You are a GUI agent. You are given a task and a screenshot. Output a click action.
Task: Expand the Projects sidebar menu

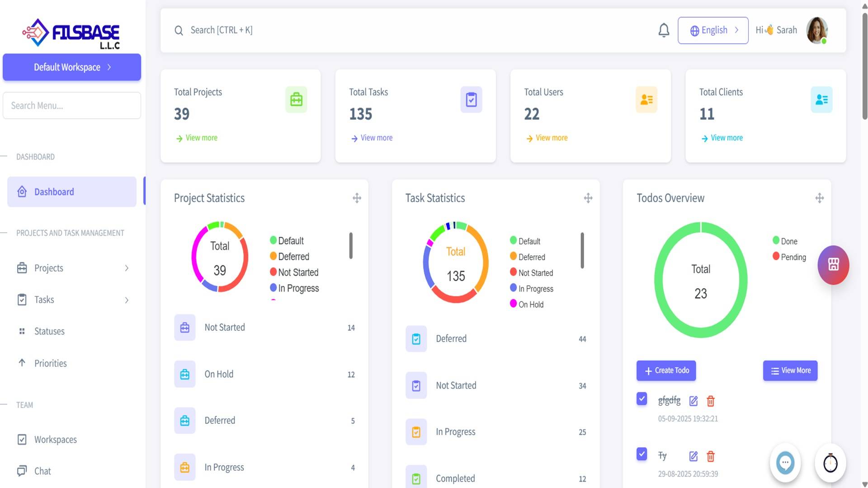click(x=72, y=268)
